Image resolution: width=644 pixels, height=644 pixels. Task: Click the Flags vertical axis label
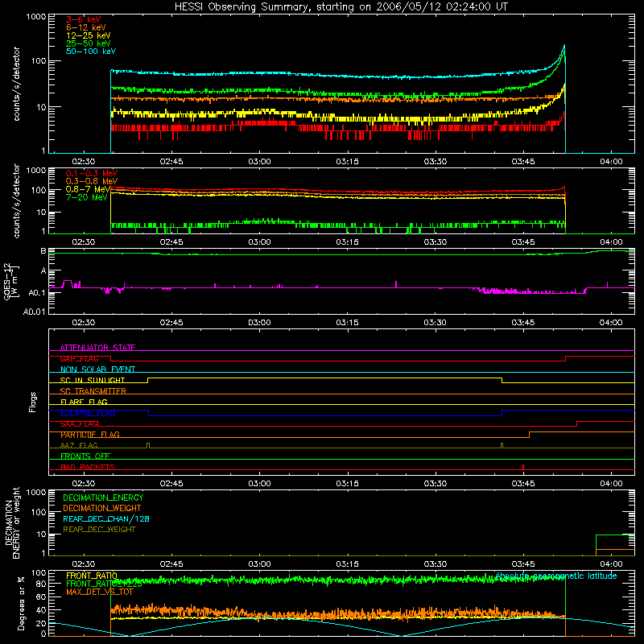tap(33, 402)
